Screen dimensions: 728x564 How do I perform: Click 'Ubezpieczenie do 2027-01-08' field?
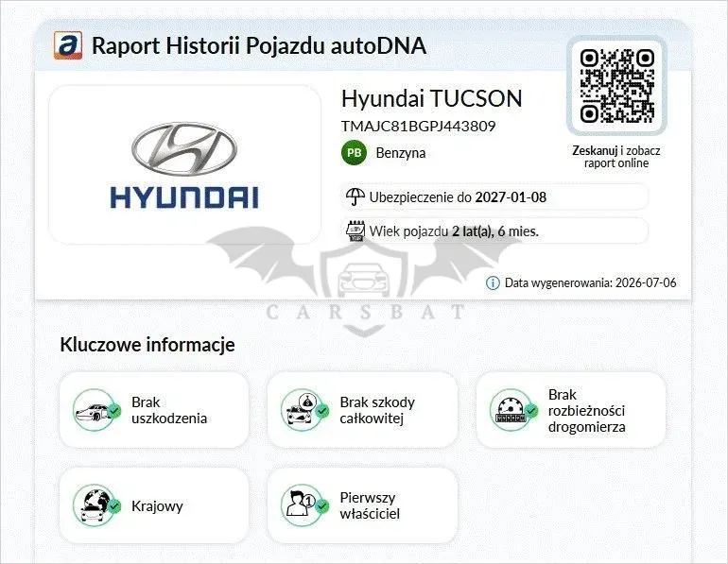pos(494,197)
